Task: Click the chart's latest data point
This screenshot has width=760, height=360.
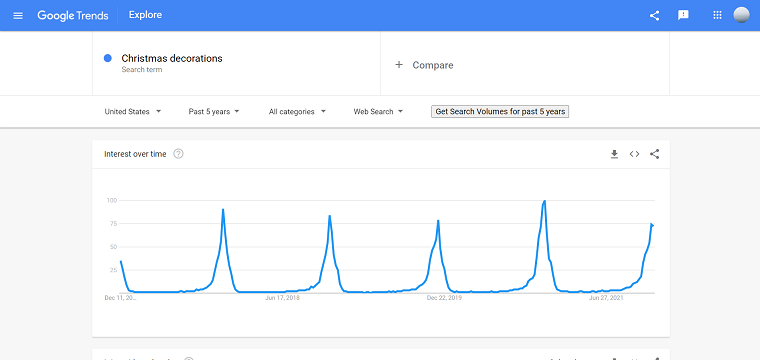Action: [x=652, y=225]
